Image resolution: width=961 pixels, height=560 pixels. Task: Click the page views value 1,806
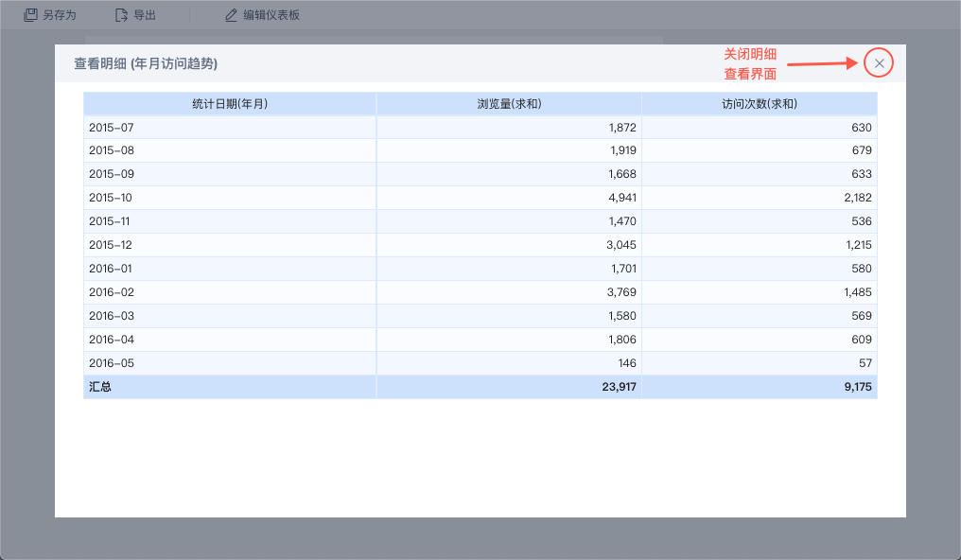click(x=622, y=340)
